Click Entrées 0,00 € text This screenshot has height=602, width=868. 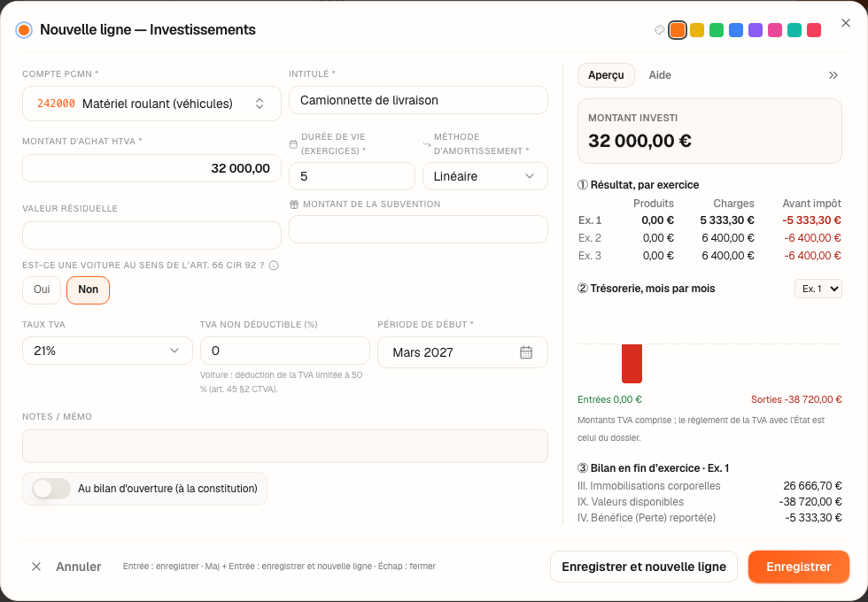tap(609, 399)
